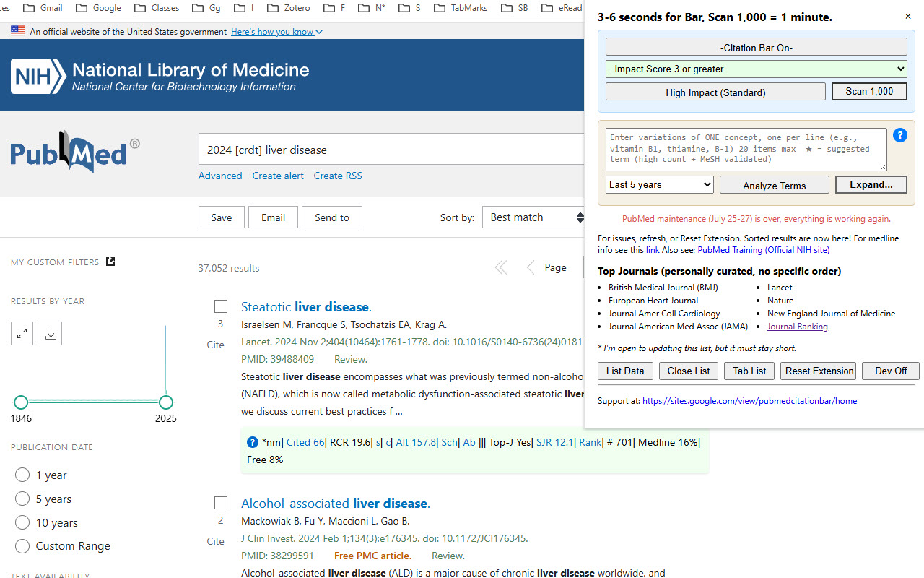Open the support sites.google.com link

(x=749, y=400)
